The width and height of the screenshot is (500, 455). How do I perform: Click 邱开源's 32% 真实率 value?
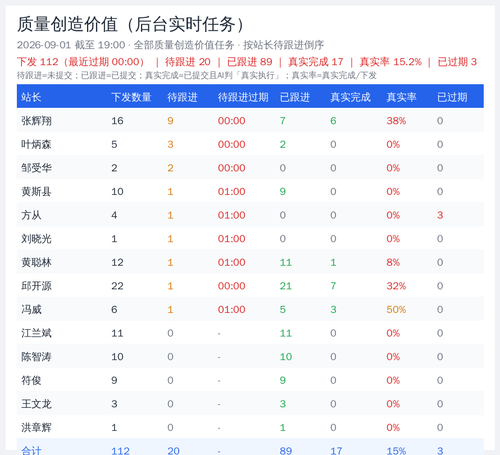click(396, 286)
